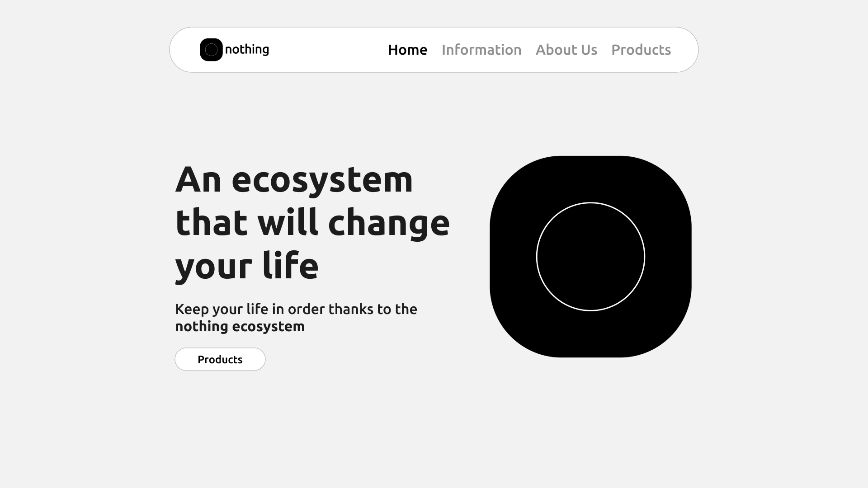Click the word "An" starting the headline
Image resolution: width=868 pixels, height=488 pixels.
pos(198,180)
